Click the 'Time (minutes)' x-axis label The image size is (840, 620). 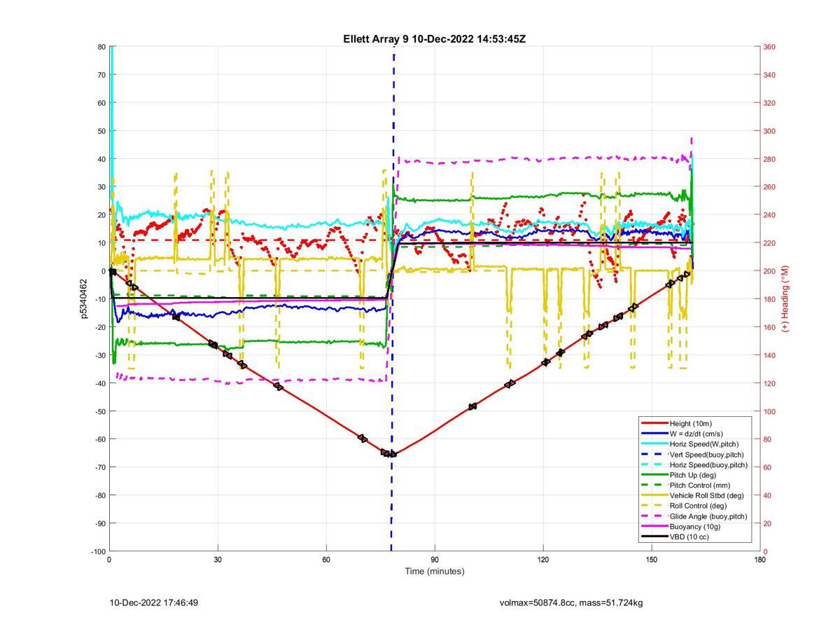click(x=435, y=571)
